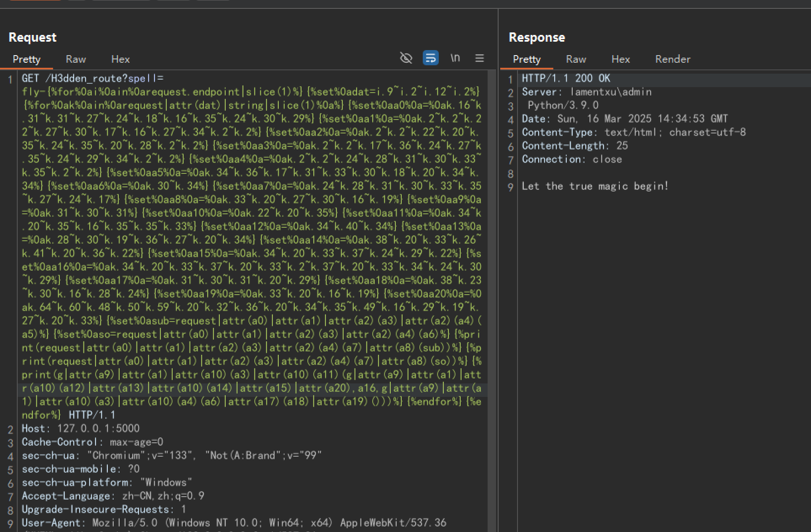811x532 pixels.
Task: Switch Request view to Raw tab
Action: pos(76,59)
